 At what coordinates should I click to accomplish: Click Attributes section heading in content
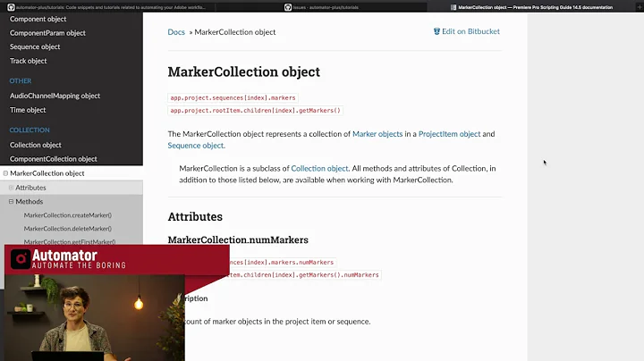195,216
